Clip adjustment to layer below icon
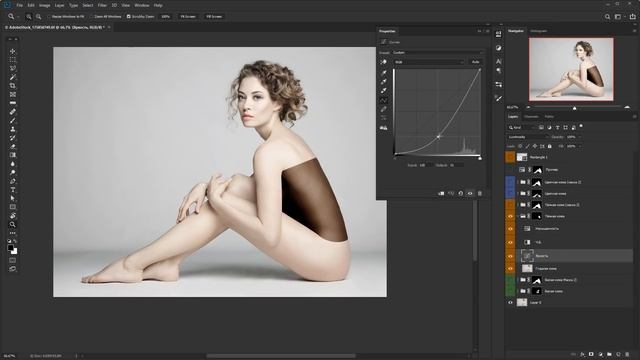This screenshot has width=640, height=360. 441,193
